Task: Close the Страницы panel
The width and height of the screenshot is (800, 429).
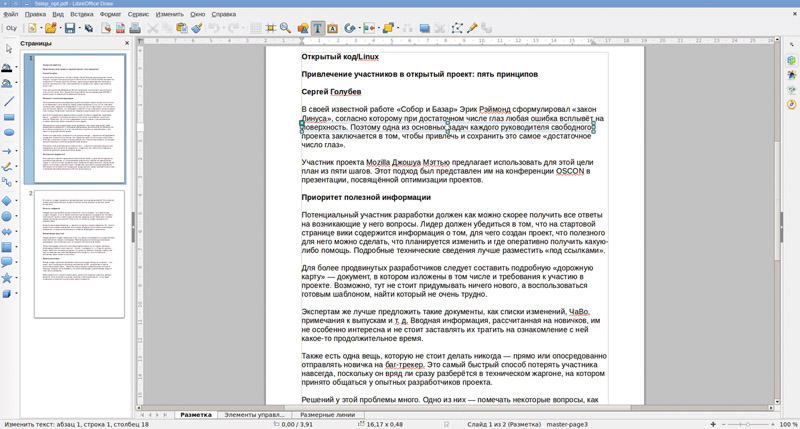Action: (x=127, y=43)
